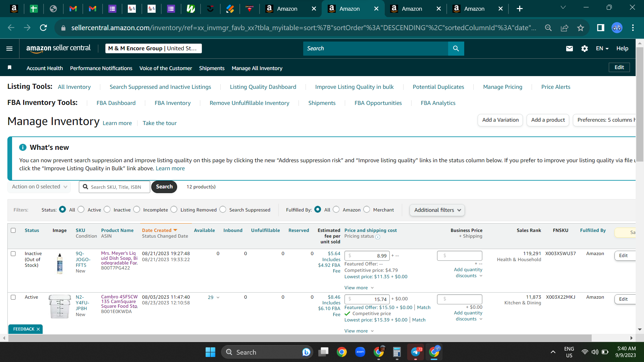Image resolution: width=644 pixels, height=362 pixels.
Task: Bookmark this page with the star icon
Action: 581,28
